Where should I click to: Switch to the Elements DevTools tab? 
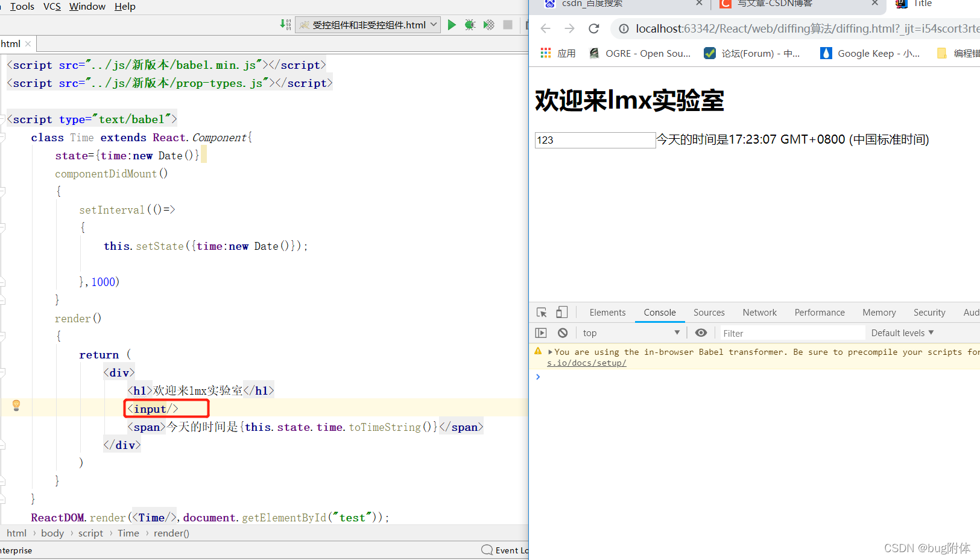coord(607,313)
